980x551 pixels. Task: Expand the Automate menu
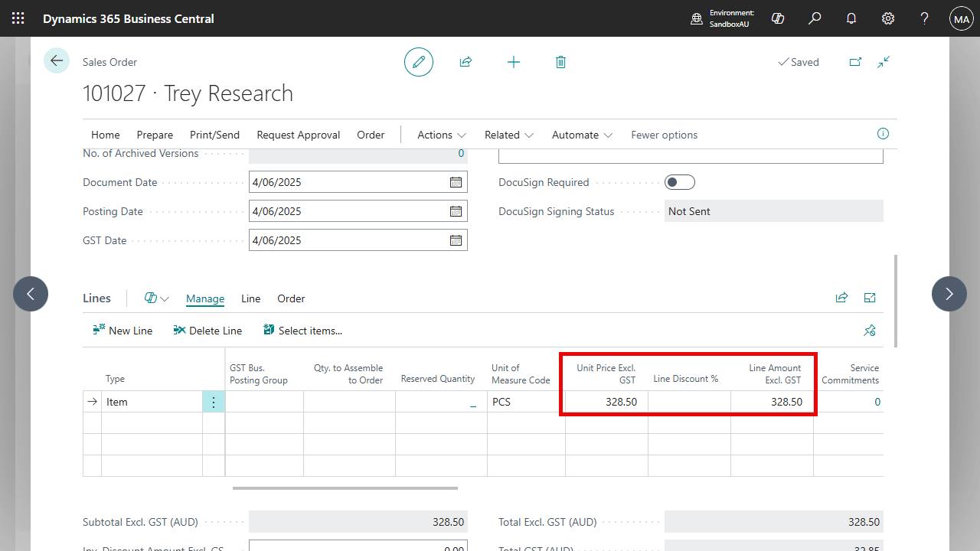coord(582,135)
